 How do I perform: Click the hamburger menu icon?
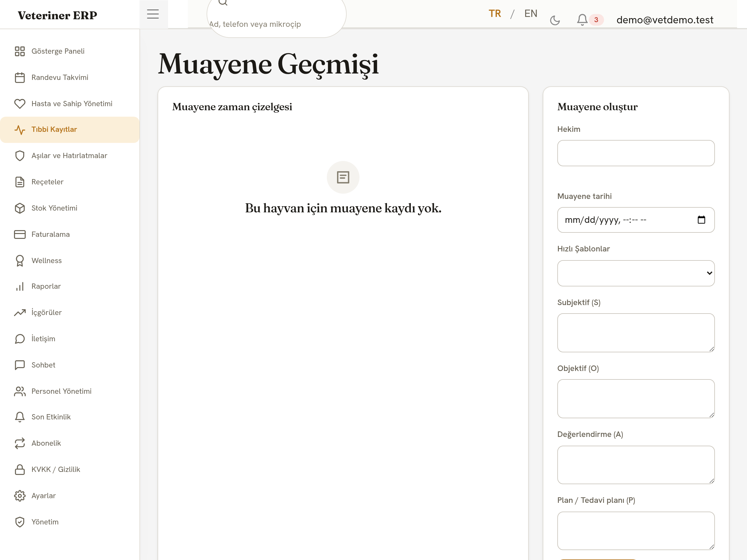[153, 14]
